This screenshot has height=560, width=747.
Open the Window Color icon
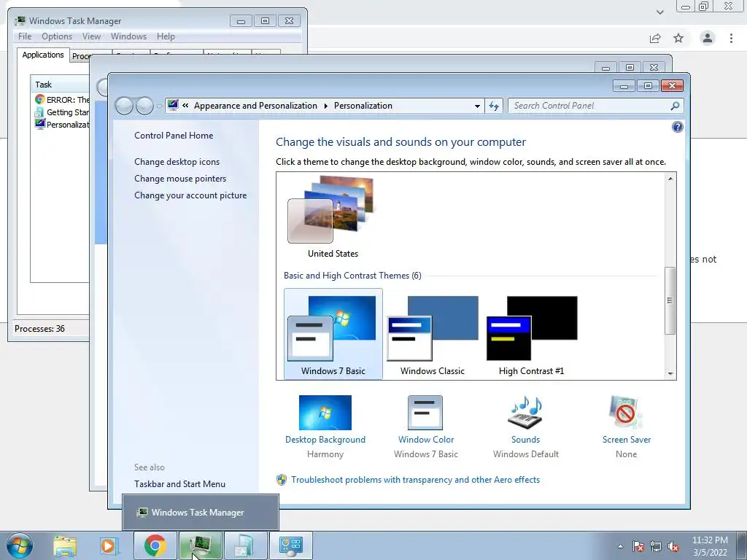pyautogui.click(x=425, y=413)
